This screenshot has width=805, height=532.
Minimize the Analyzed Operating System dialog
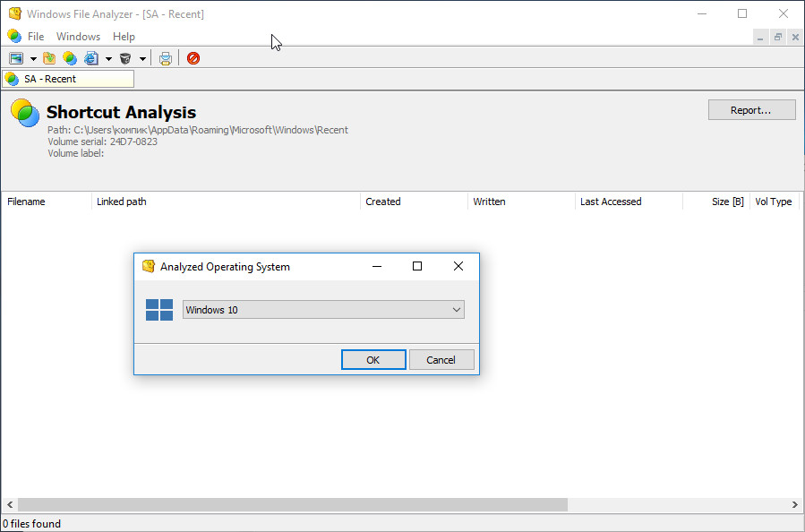pyautogui.click(x=377, y=266)
